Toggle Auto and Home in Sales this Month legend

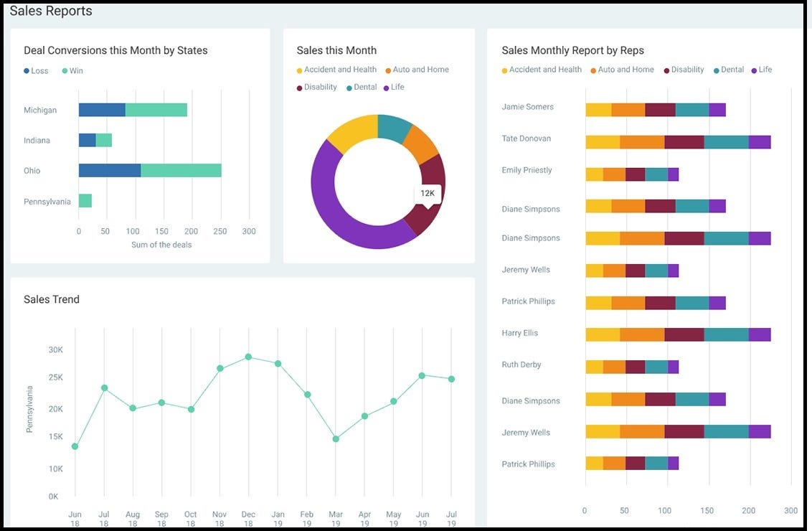point(420,70)
